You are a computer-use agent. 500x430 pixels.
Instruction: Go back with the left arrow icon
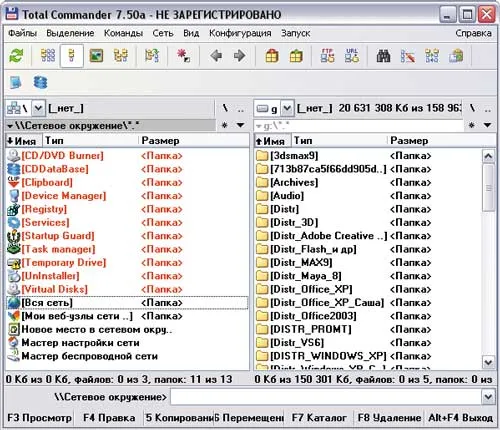(216, 56)
